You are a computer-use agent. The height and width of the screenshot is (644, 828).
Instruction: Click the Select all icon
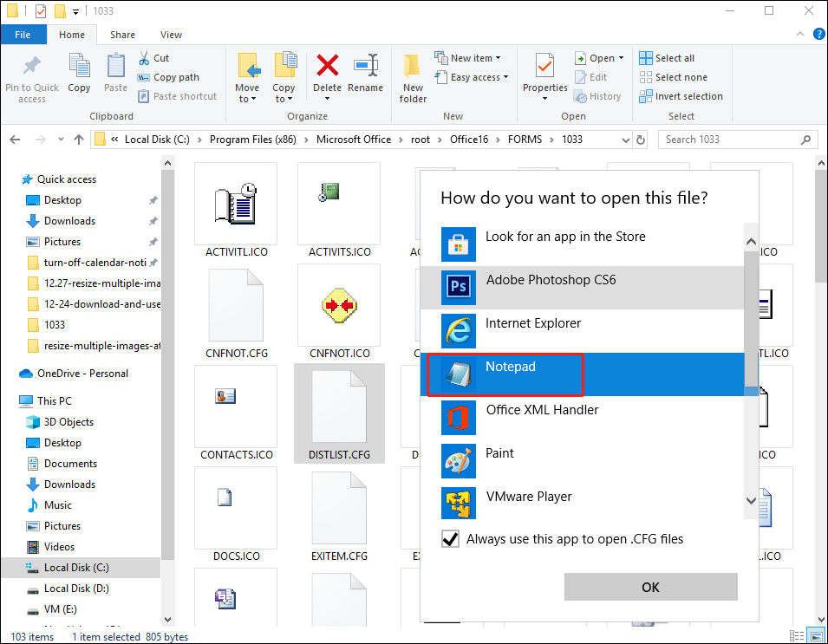(645, 58)
